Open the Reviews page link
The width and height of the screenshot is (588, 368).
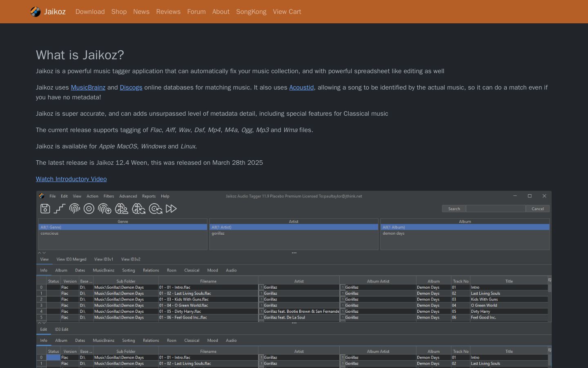(x=168, y=12)
